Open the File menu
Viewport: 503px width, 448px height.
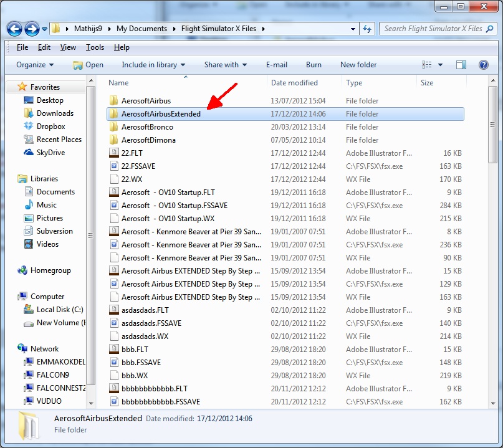tap(22, 47)
